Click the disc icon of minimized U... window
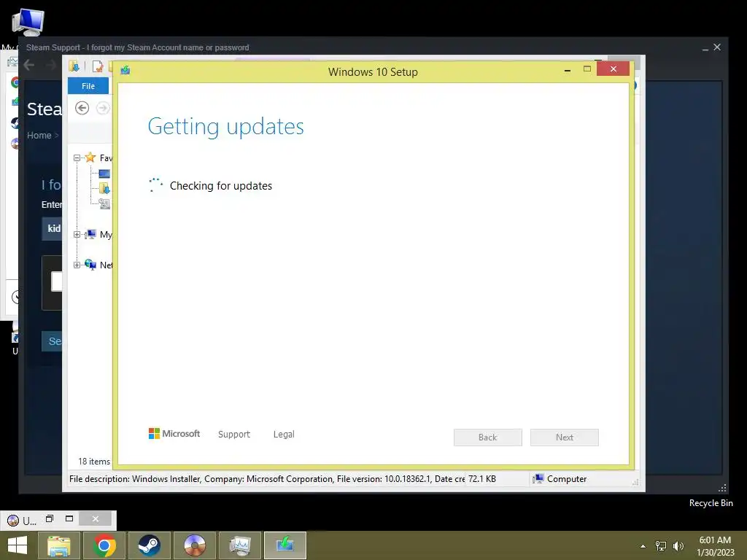The height and width of the screenshot is (560, 747). [13, 521]
